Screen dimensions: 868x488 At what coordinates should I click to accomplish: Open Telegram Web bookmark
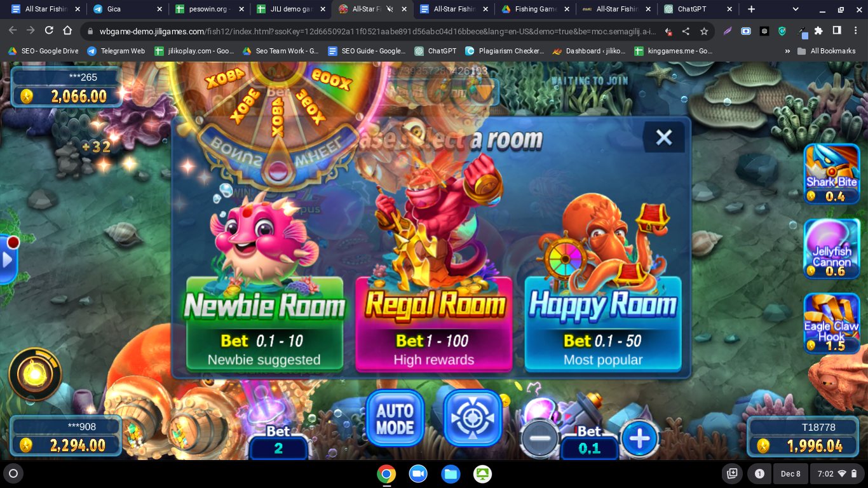pos(116,51)
